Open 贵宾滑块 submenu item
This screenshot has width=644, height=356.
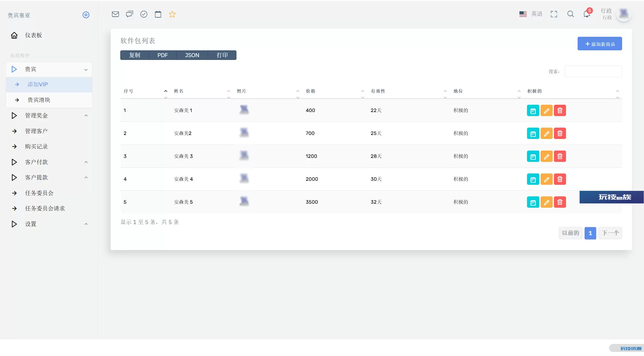pyautogui.click(x=39, y=100)
